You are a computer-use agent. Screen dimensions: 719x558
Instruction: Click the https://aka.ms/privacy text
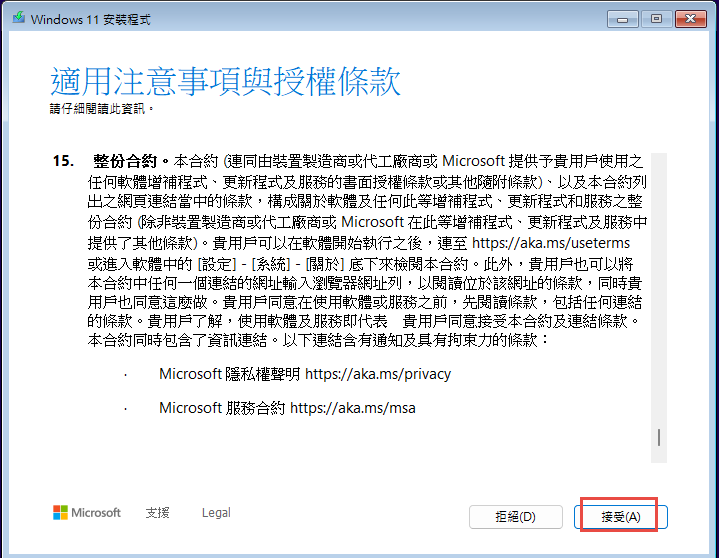(378, 374)
